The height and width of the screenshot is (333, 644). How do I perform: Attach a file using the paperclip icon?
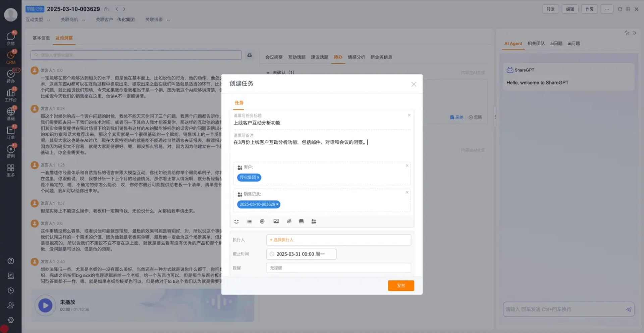[289, 221]
